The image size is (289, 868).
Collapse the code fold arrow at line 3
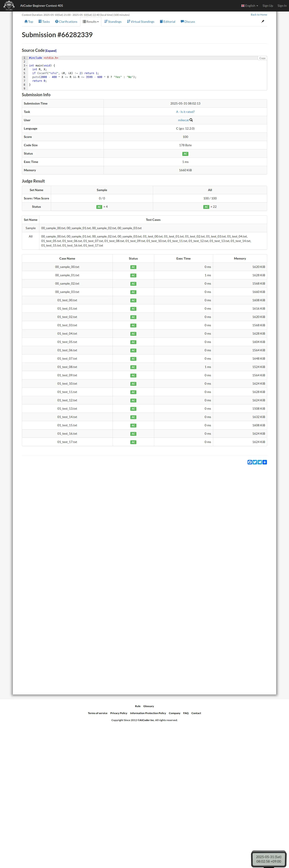click(27, 66)
